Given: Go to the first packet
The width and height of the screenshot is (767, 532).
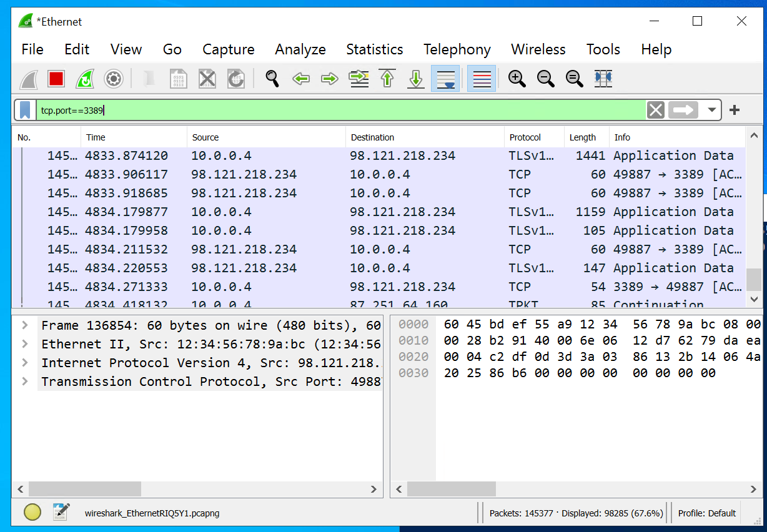Looking at the screenshot, I should [x=387, y=79].
